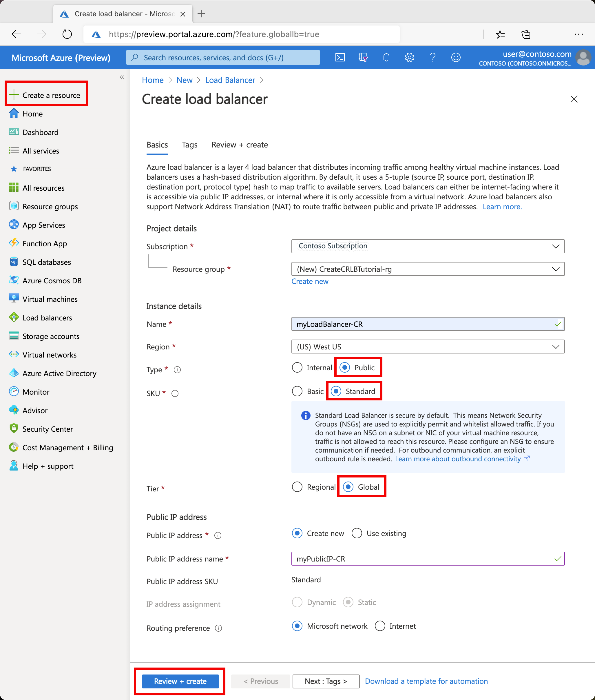Expand the Region dropdown
The width and height of the screenshot is (595, 700).
tap(428, 347)
